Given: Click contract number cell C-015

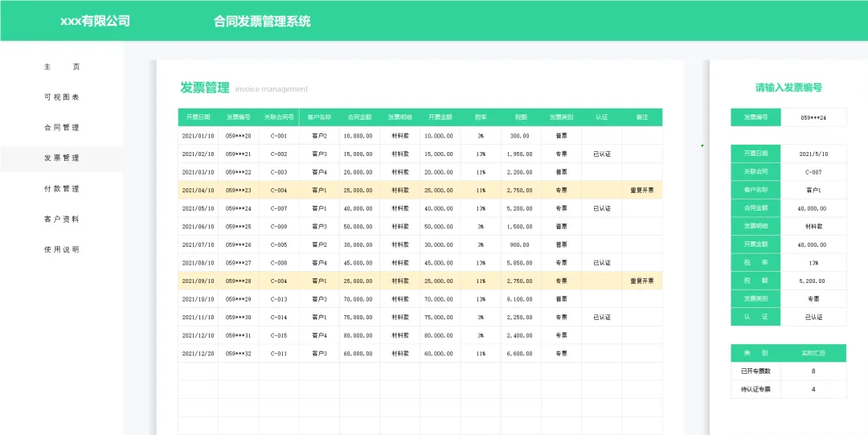Looking at the screenshot, I should click(278, 335).
